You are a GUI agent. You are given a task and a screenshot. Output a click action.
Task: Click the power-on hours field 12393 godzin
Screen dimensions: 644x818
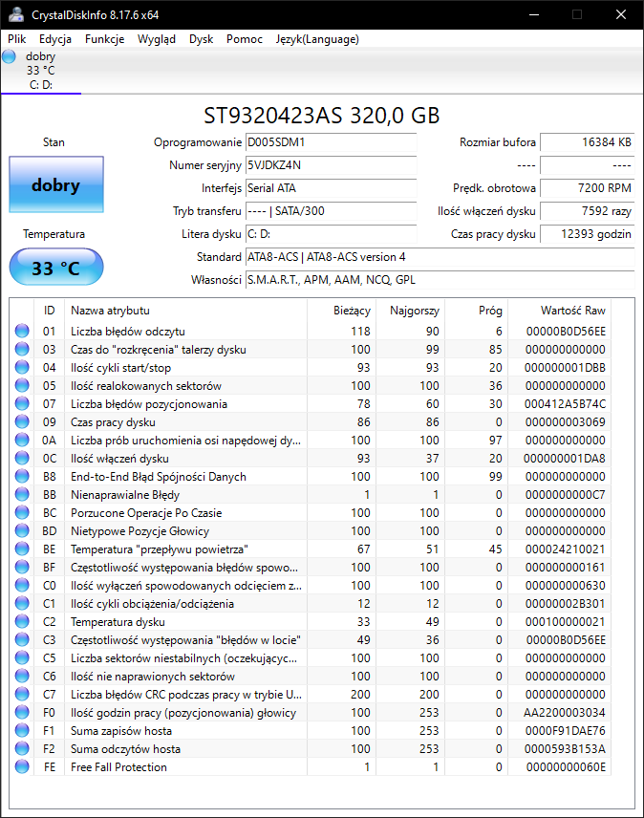pyautogui.click(x=588, y=234)
